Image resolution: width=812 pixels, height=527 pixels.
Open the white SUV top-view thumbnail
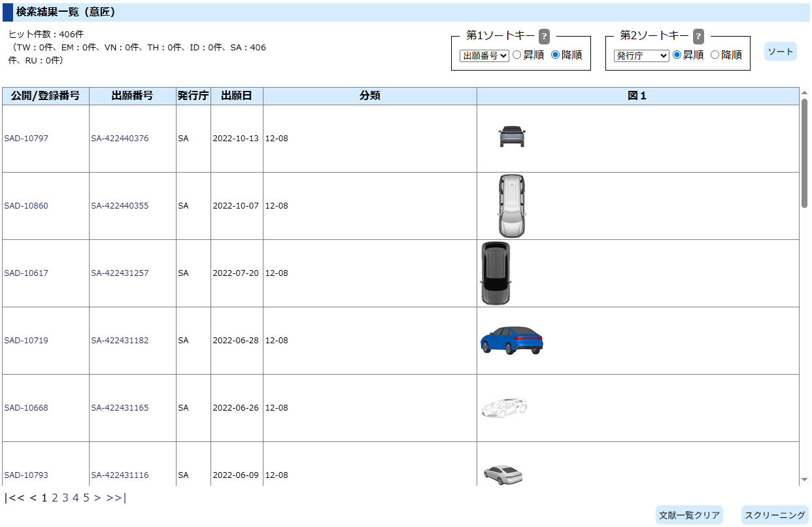[511, 205]
